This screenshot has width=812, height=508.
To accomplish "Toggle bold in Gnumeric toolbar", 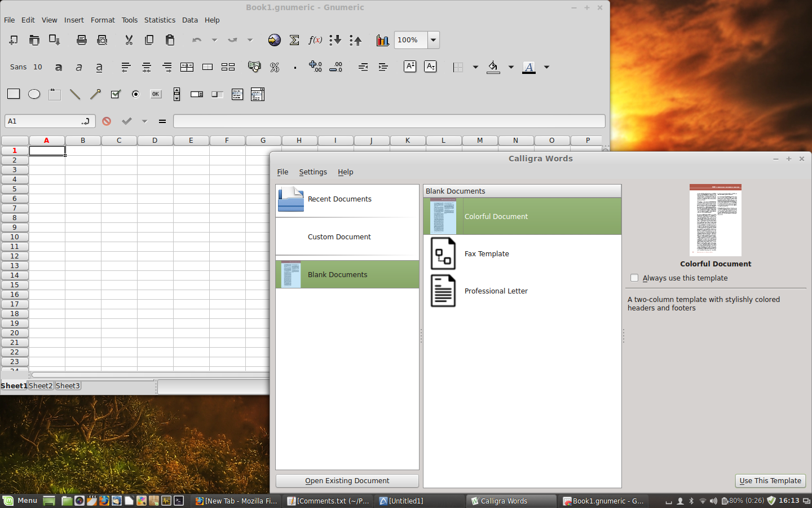I will [x=59, y=67].
